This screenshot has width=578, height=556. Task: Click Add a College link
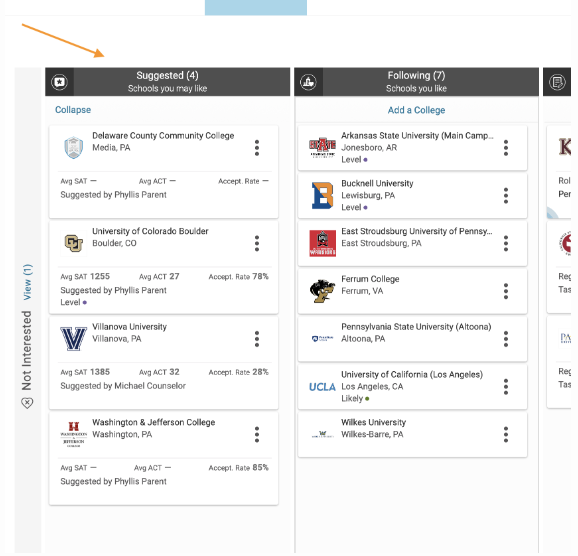(416, 110)
